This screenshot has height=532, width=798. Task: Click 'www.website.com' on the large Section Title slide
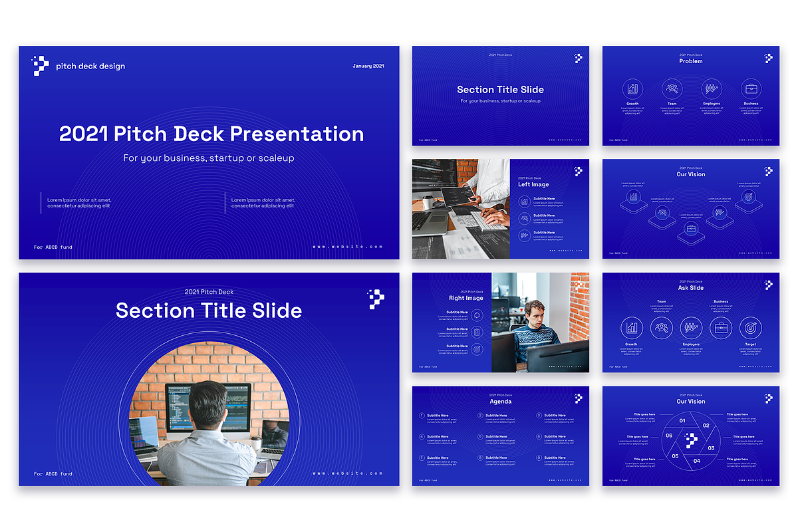[348, 473]
